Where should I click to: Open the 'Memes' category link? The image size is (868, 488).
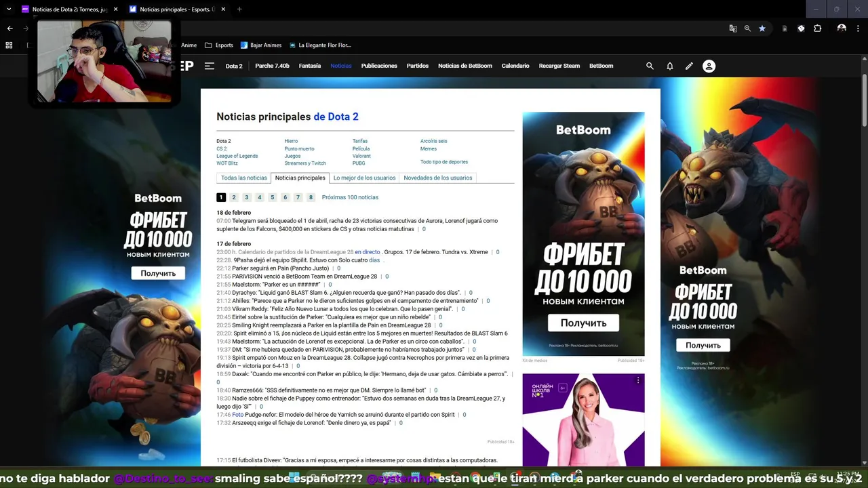click(429, 148)
